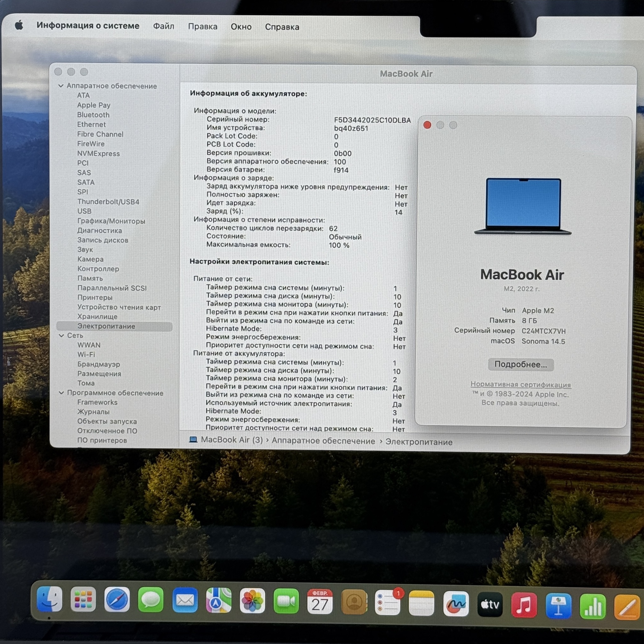This screenshot has width=644, height=644.
Task: Select Wi-Fi in the sidebar
Action: [86, 354]
